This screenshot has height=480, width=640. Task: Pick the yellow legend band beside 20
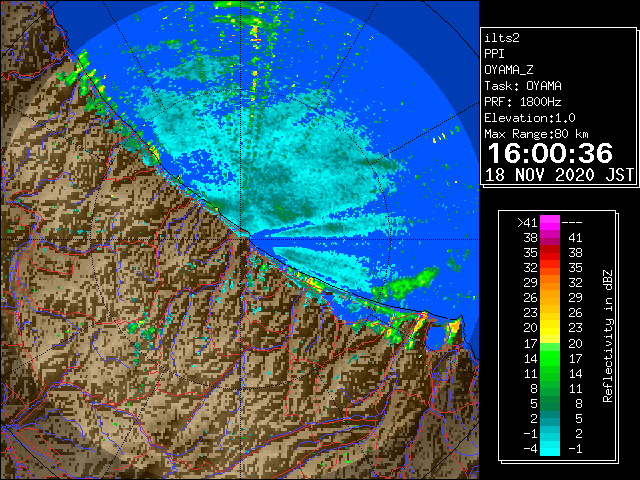[x=550, y=328]
